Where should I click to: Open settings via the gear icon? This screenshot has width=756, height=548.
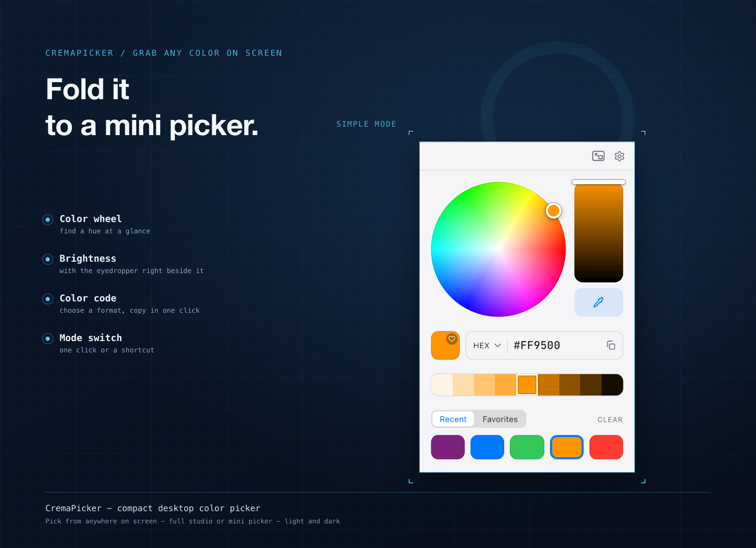point(619,156)
